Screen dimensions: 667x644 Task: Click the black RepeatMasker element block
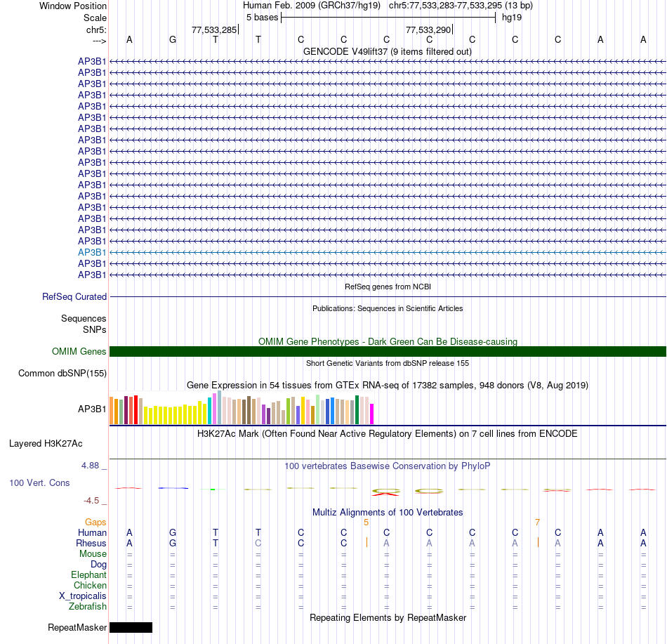point(131,627)
